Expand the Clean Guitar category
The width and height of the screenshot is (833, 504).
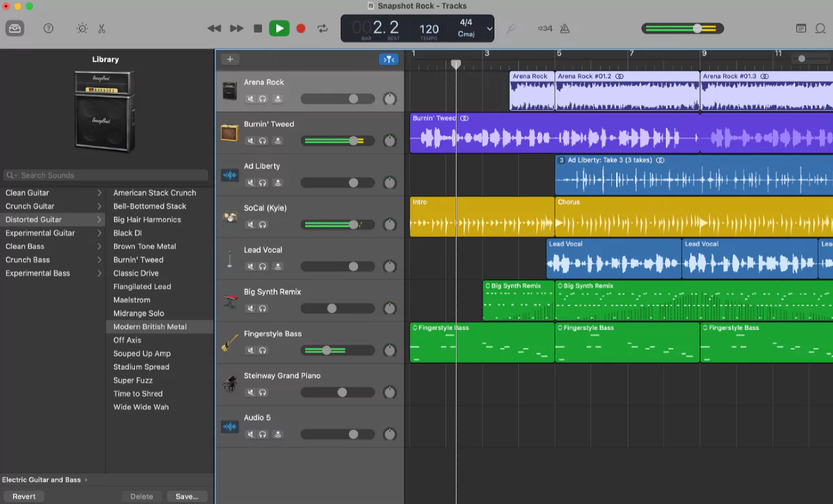(x=99, y=193)
